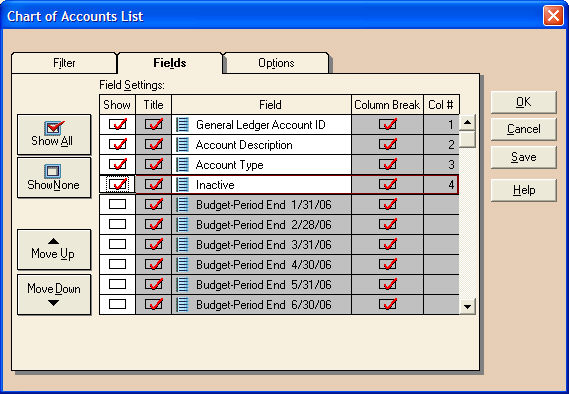Click the Save button
The image size is (569, 394).
(523, 157)
